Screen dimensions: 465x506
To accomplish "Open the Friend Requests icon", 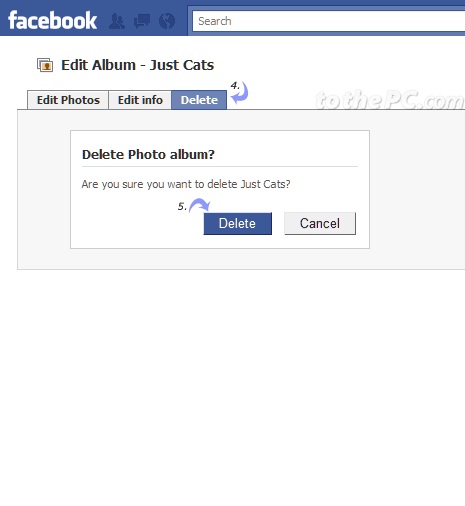I will (x=117, y=21).
